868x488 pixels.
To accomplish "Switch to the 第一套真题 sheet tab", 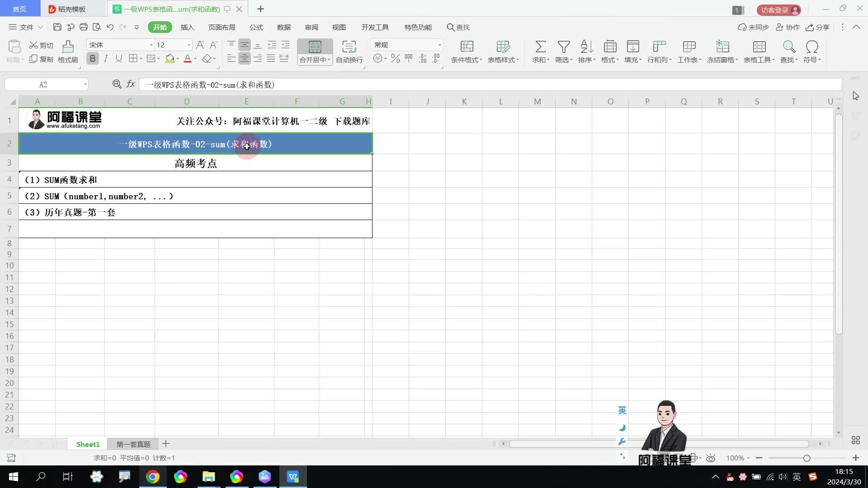I will [133, 444].
